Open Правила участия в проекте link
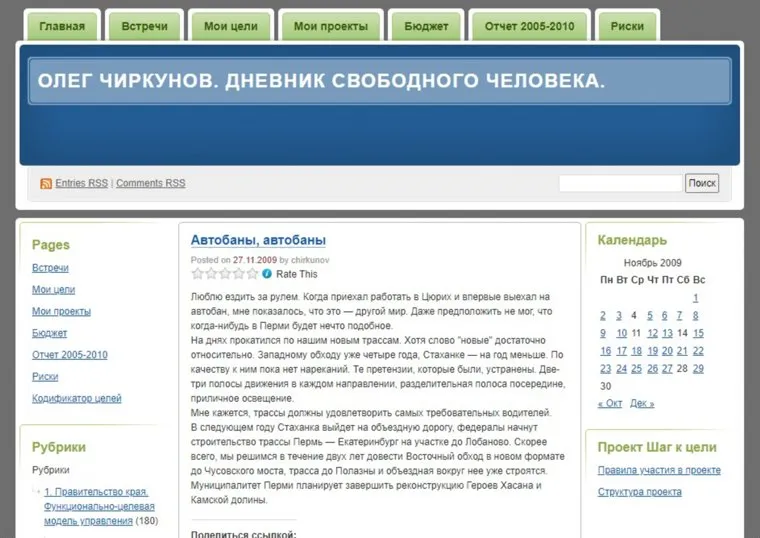This screenshot has height=538, width=760. click(x=658, y=470)
